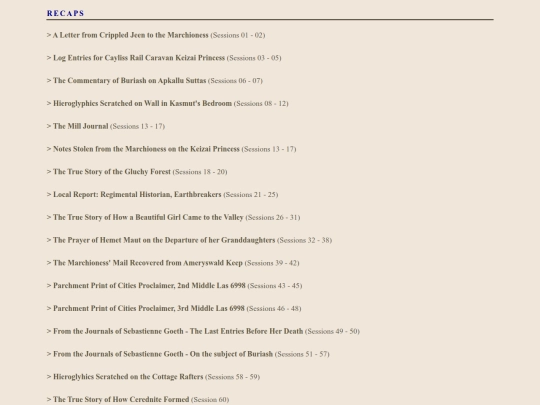Click '(Sessions 26 - 31)' label

coord(273,217)
